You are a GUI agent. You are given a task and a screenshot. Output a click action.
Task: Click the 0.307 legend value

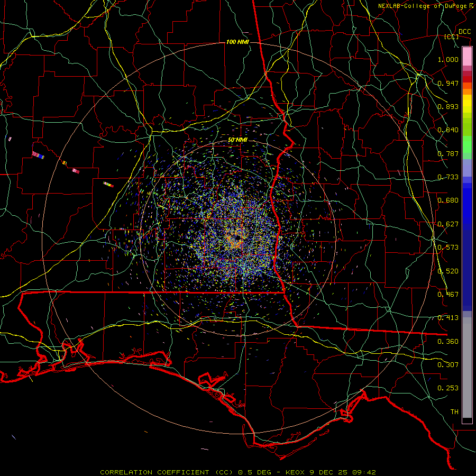point(448,365)
